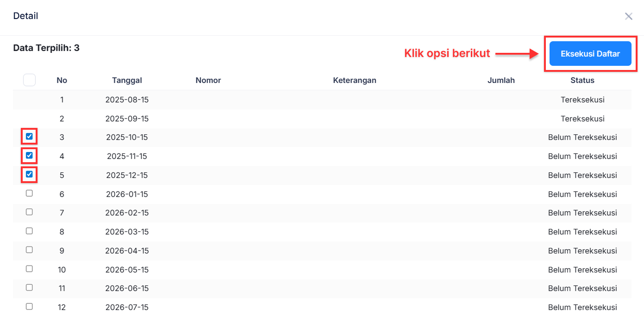Check the checkbox for row 6

(x=29, y=193)
